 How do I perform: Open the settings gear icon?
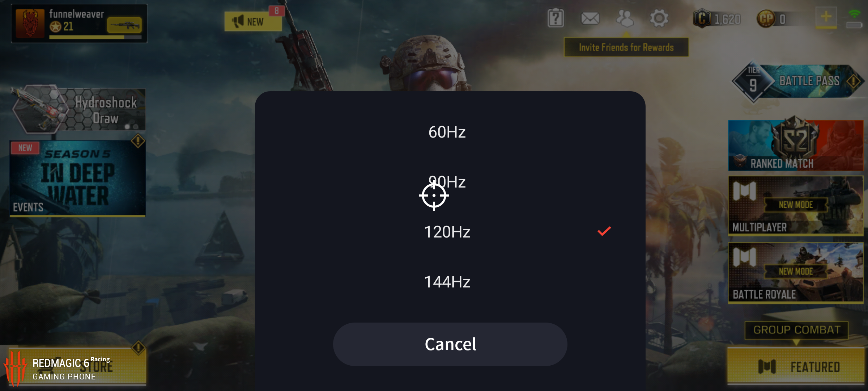tap(659, 18)
